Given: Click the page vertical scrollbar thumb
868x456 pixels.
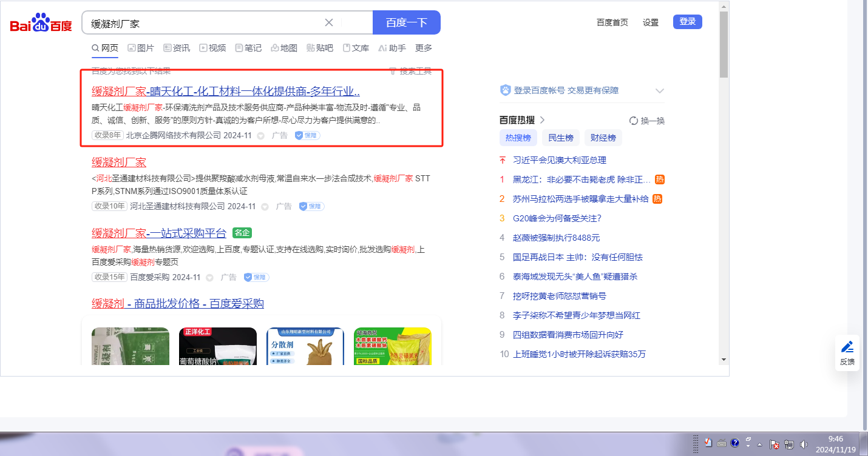Looking at the screenshot, I should coord(724,44).
